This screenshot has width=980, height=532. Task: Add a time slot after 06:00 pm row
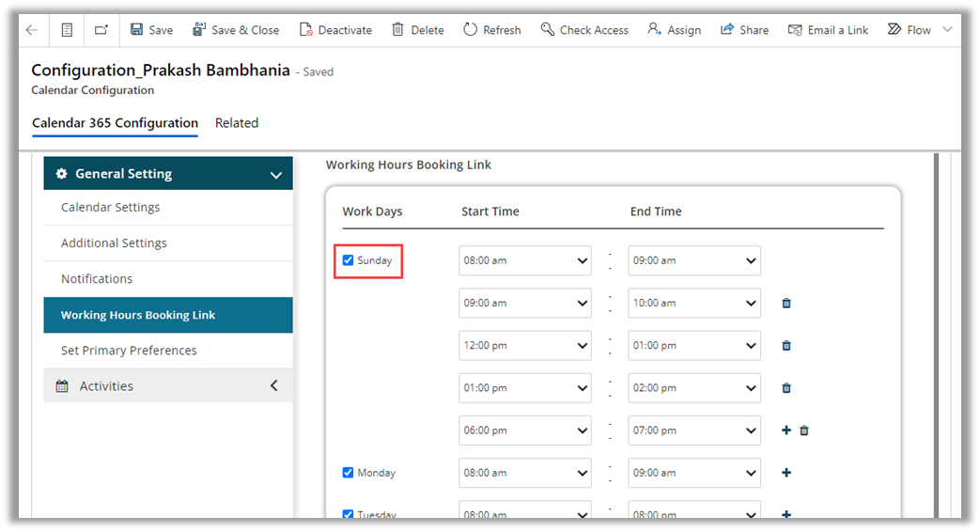[x=786, y=430]
